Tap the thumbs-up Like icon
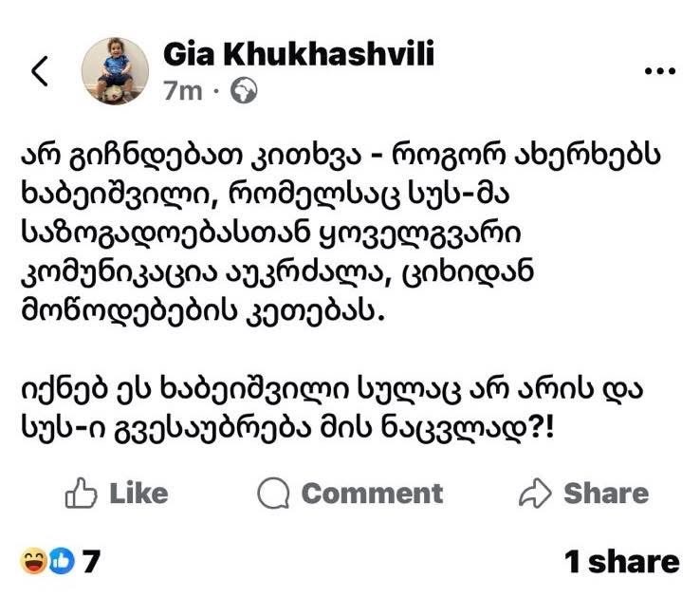 click(x=80, y=494)
